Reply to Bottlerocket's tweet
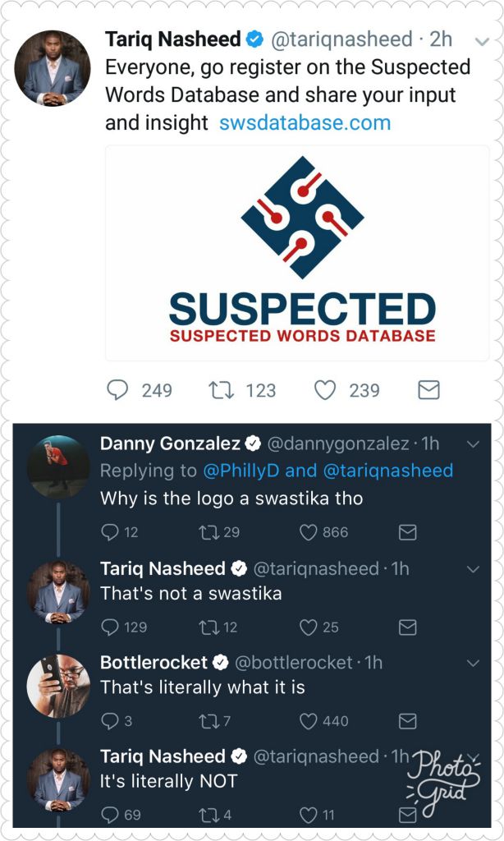The height and width of the screenshot is (841, 504). click(109, 721)
